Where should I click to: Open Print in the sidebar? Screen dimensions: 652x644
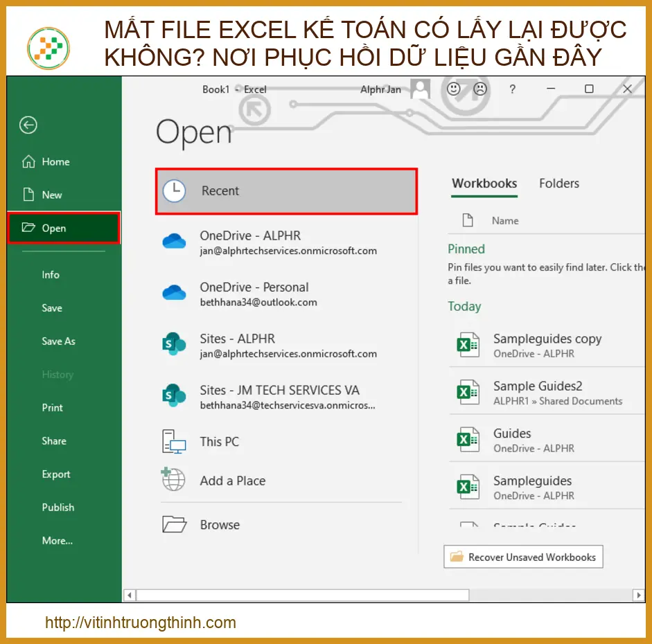click(x=53, y=408)
